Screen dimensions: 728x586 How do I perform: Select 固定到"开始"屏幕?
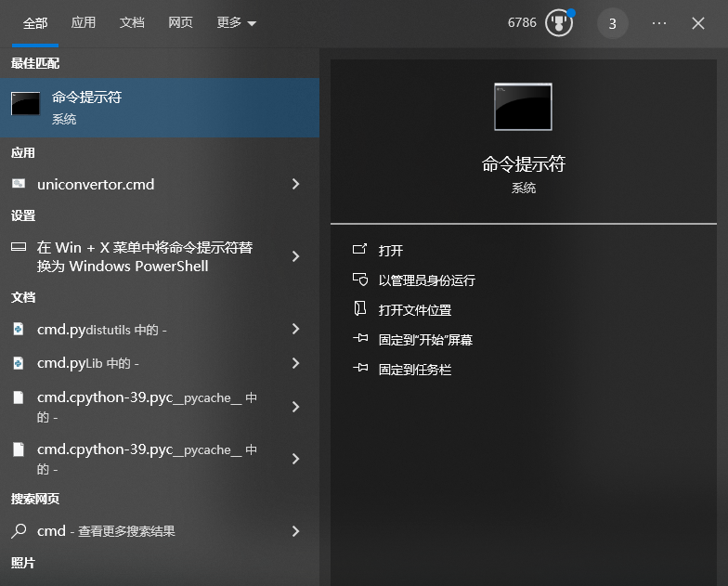(x=425, y=340)
